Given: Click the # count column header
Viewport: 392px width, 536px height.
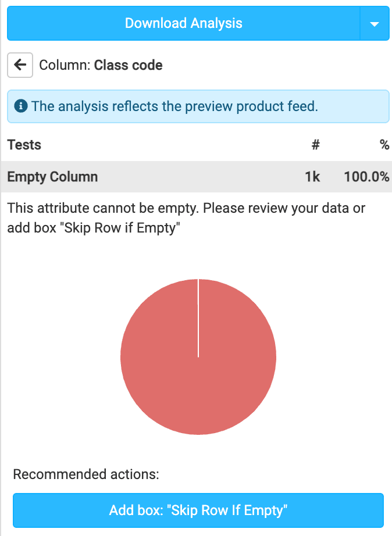Looking at the screenshot, I should coord(316,145).
